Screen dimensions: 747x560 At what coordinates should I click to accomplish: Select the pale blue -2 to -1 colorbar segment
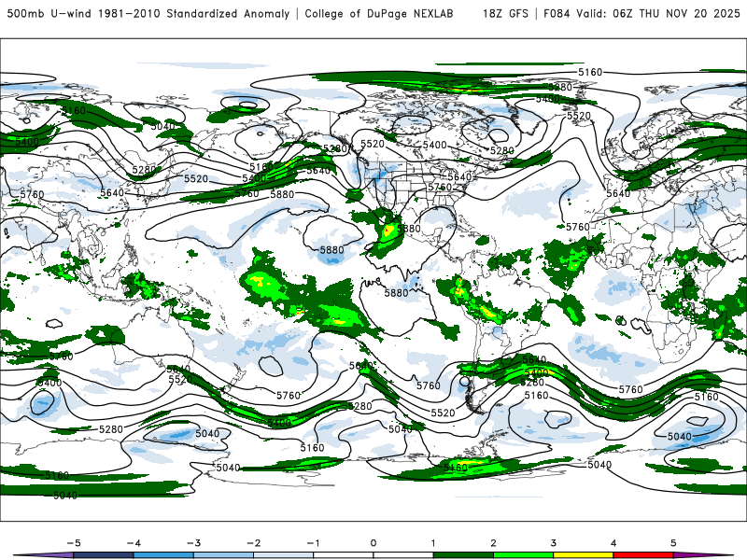(284, 555)
